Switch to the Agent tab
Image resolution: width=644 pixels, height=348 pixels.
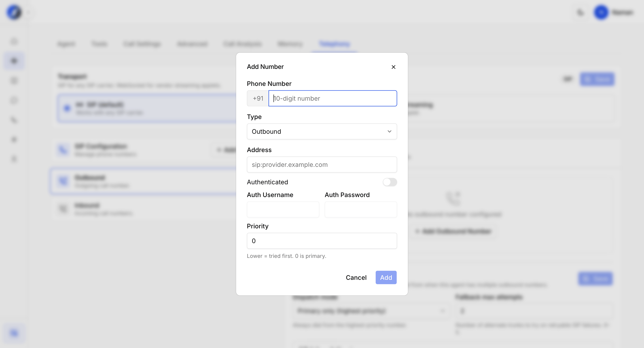66,44
